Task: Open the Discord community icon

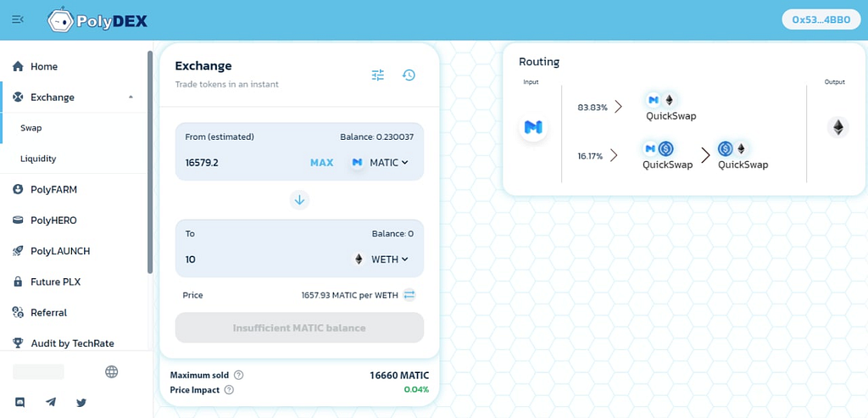Action: [x=20, y=403]
